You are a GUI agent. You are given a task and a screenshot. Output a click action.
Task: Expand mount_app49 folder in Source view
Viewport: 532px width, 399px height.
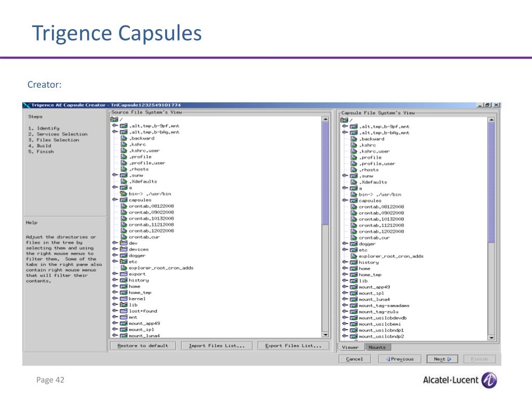(x=115, y=323)
